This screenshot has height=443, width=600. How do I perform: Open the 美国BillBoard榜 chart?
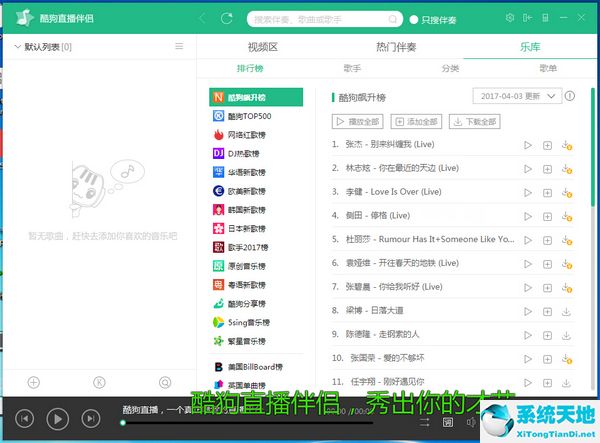point(256,366)
